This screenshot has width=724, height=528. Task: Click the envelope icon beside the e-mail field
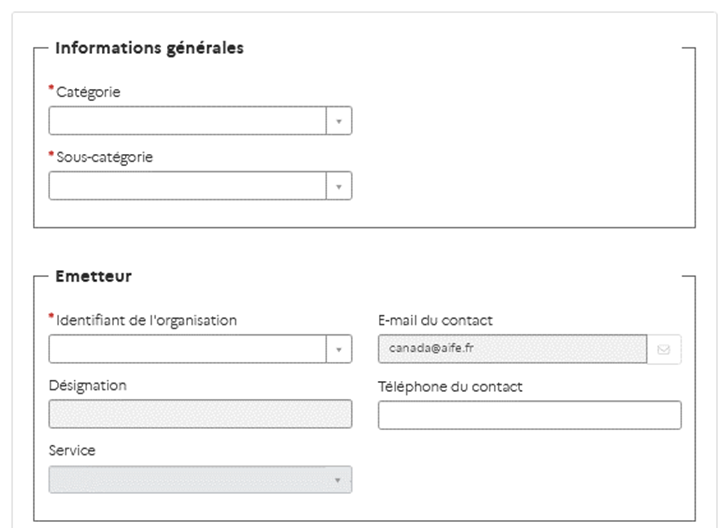point(664,350)
